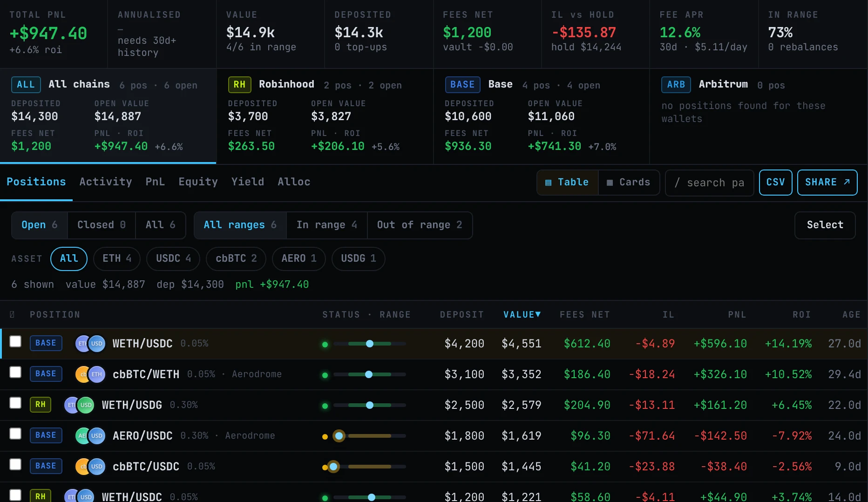868x502 pixels.
Task: Export positions with the CSV button
Action: [x=775, y=183]
